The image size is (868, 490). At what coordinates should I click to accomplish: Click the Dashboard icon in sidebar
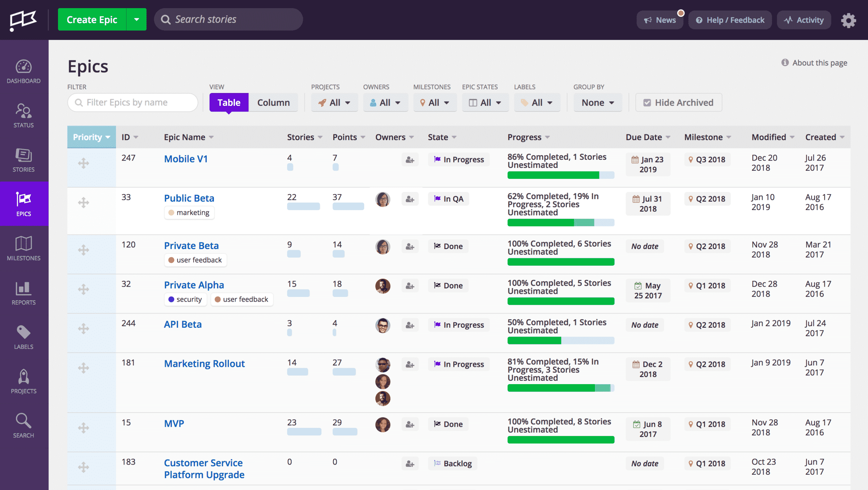(x=23, y=68)
